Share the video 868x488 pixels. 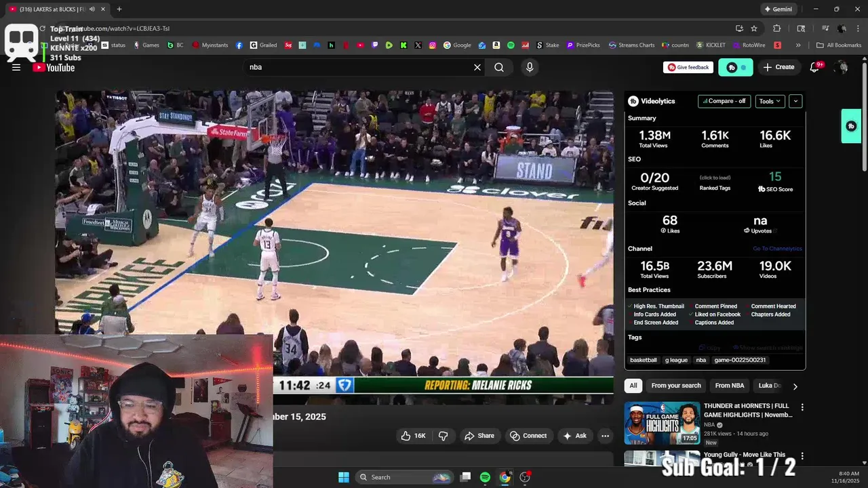(x=479, y=436)
